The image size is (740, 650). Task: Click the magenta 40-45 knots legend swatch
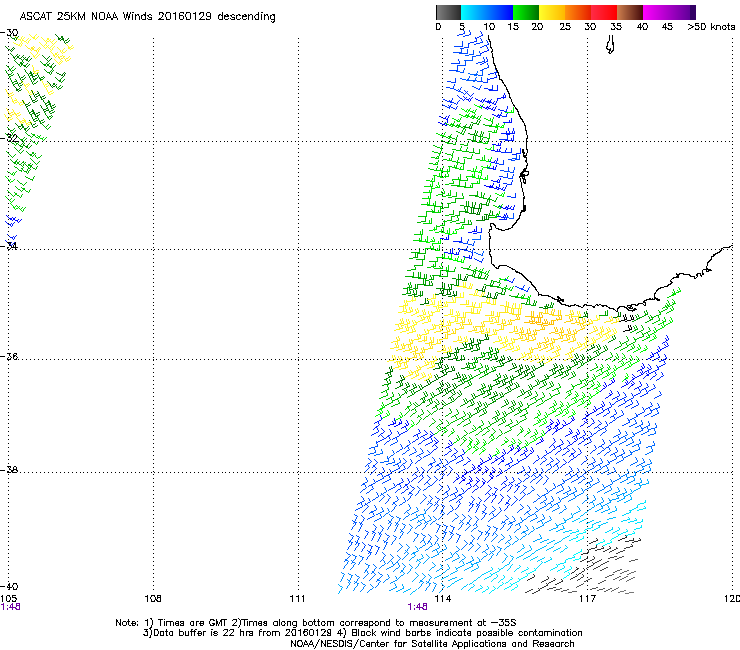[x=656, y=12]
